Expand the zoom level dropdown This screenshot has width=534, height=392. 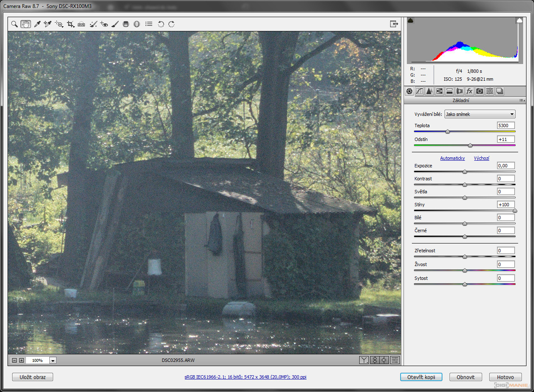coord(53,360)
